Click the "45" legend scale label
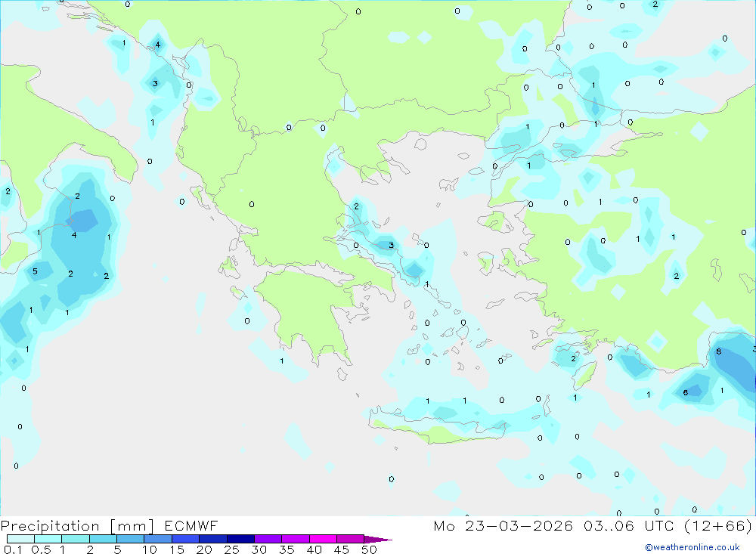 (x=342, y=549)
